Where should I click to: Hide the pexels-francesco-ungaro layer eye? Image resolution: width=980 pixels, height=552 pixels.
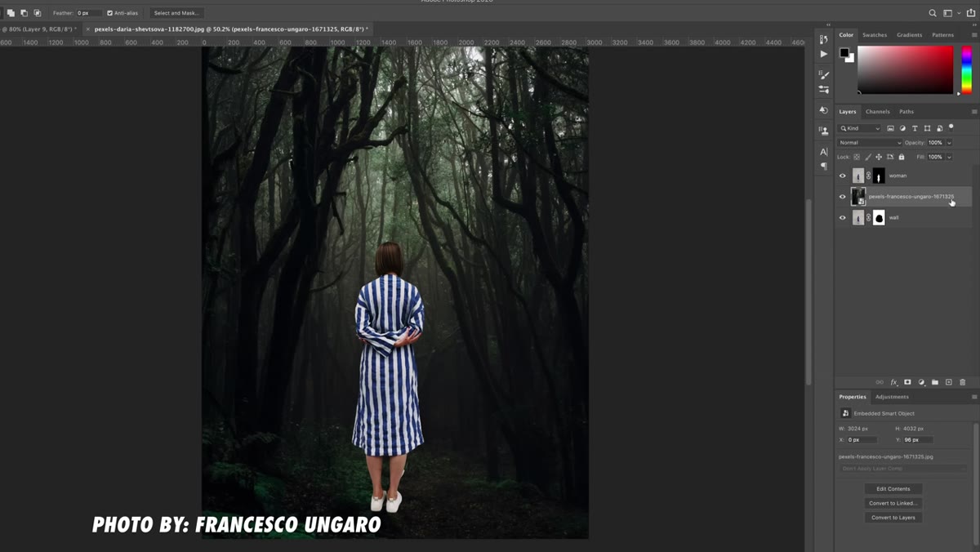point(843,196)
